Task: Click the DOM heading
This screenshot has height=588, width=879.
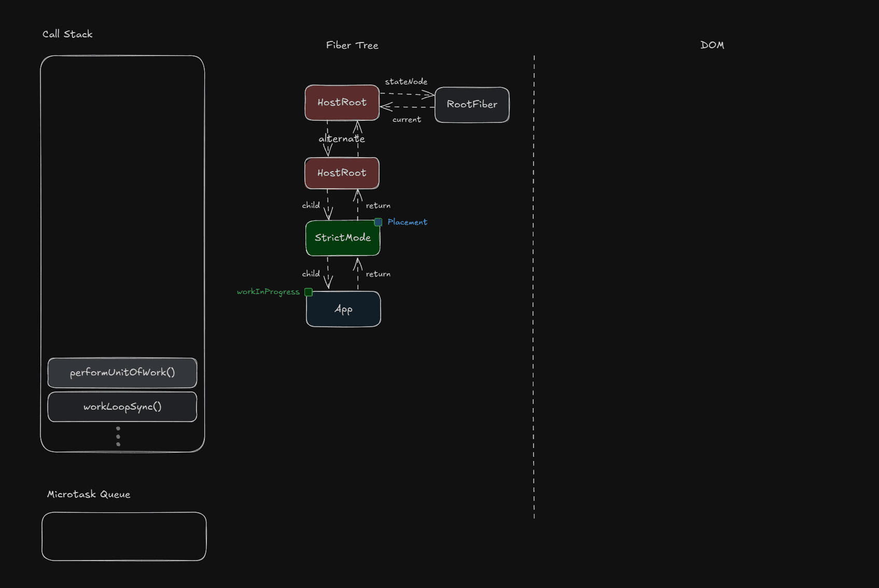Action: (x=712, y=45)
